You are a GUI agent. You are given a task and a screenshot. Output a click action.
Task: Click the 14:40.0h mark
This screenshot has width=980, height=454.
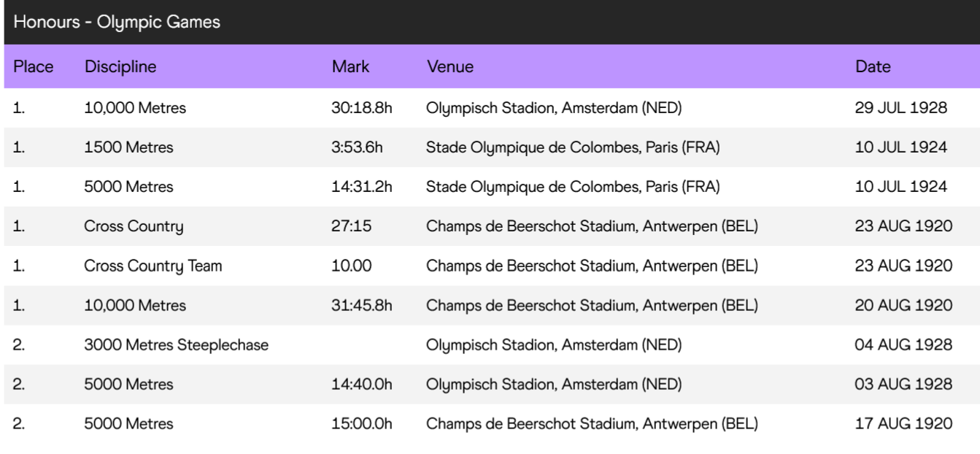(x=362, y=384)
